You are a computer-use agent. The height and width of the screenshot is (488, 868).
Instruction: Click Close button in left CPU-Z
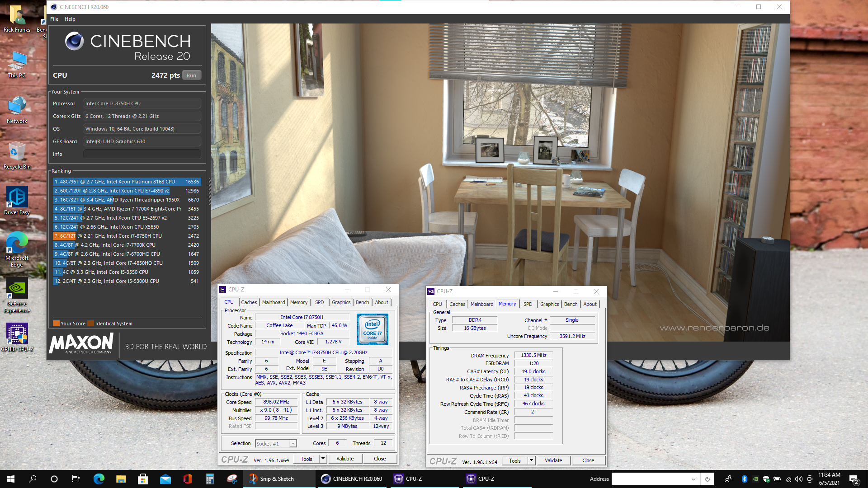pos(380,459)
